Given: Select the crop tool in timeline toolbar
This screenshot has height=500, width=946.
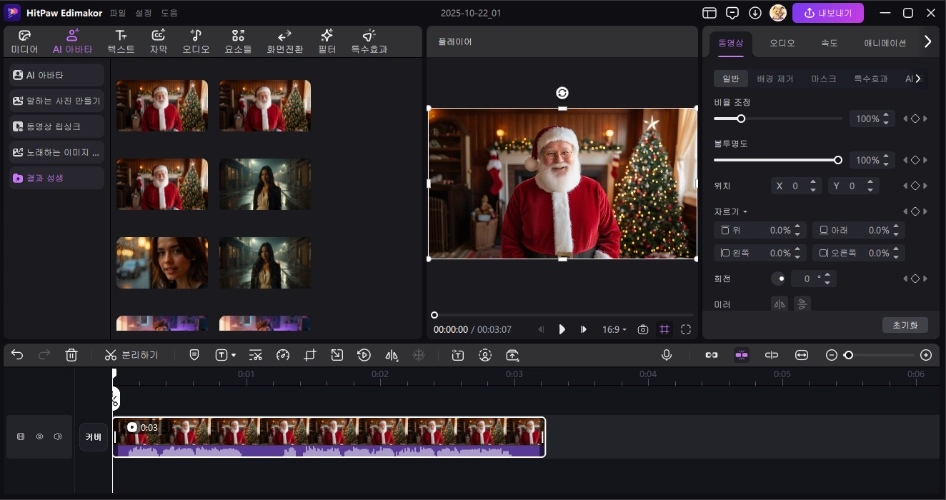Looking at the screenshot, I should pyautogui.click(x=310, y=355).
